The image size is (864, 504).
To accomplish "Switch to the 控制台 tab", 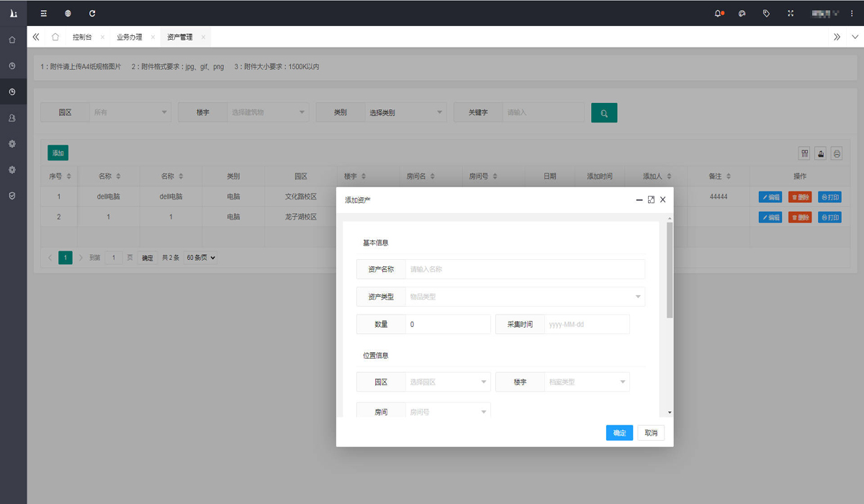I will pyautogui.click(x=82, y=37).
